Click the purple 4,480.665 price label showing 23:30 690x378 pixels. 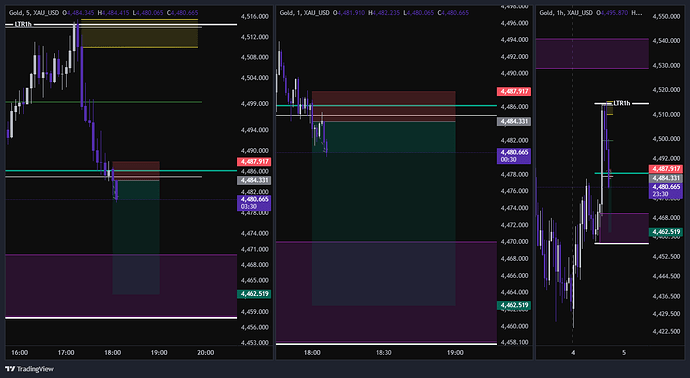(x=666, y=191)
